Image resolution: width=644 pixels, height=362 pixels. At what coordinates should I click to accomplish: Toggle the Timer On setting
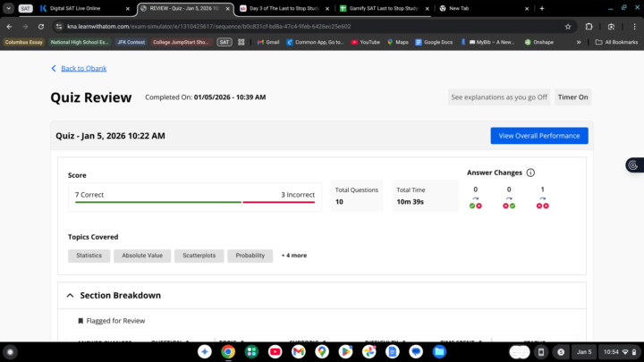(572, 97)
